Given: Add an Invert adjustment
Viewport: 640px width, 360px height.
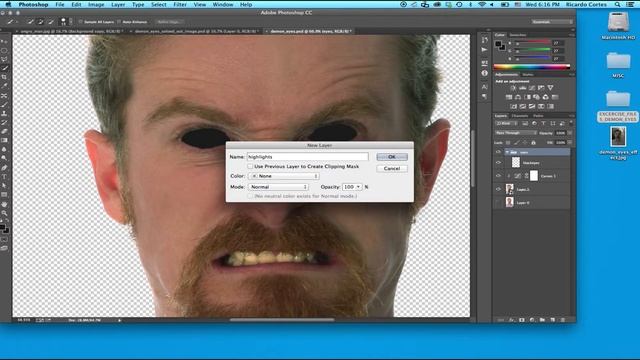Looking at the screenshot, I should point(513,106).
